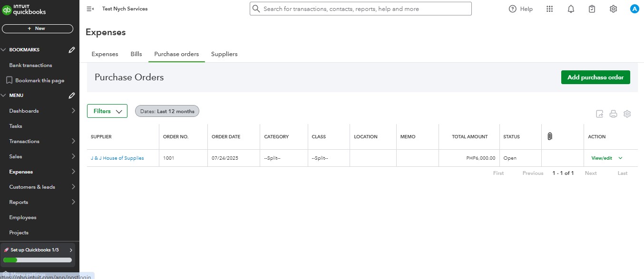Screen dimensions: 644x279
Task: Click the Dates: Last 12 months chip
Action: click(167, 111)
